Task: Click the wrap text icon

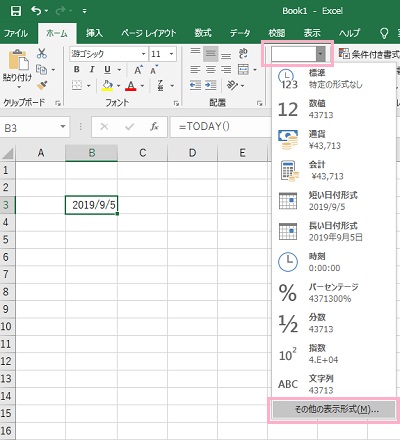Action: pos(243,54)
